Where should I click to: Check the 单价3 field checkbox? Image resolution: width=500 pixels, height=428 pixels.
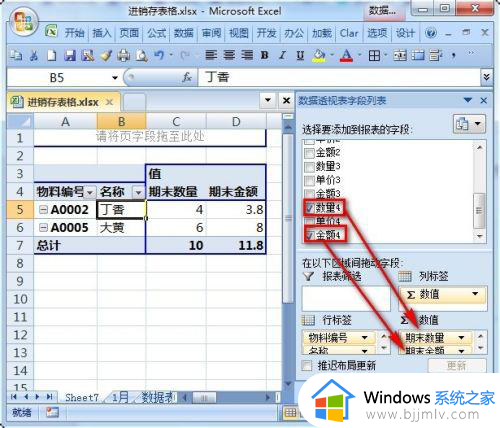310,180
